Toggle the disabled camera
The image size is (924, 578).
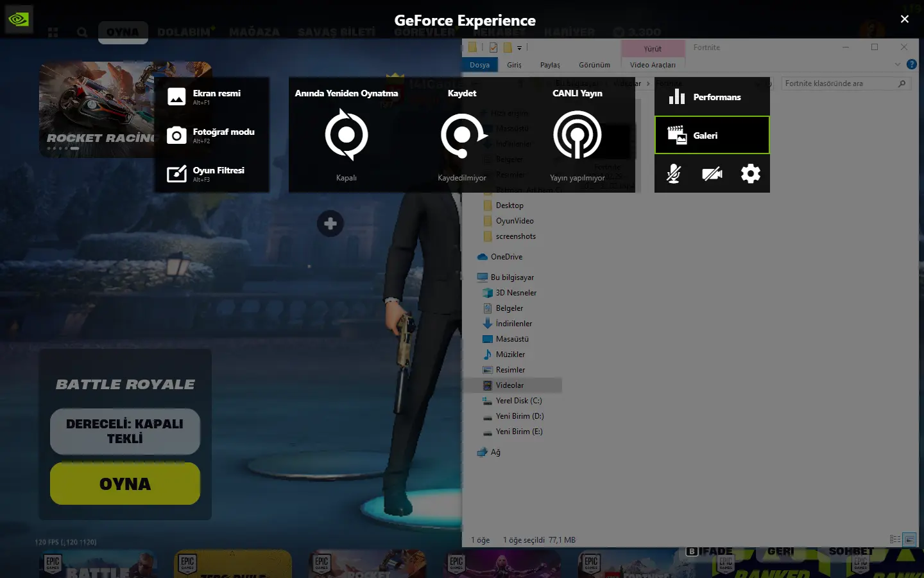click(x=712, y=173)
